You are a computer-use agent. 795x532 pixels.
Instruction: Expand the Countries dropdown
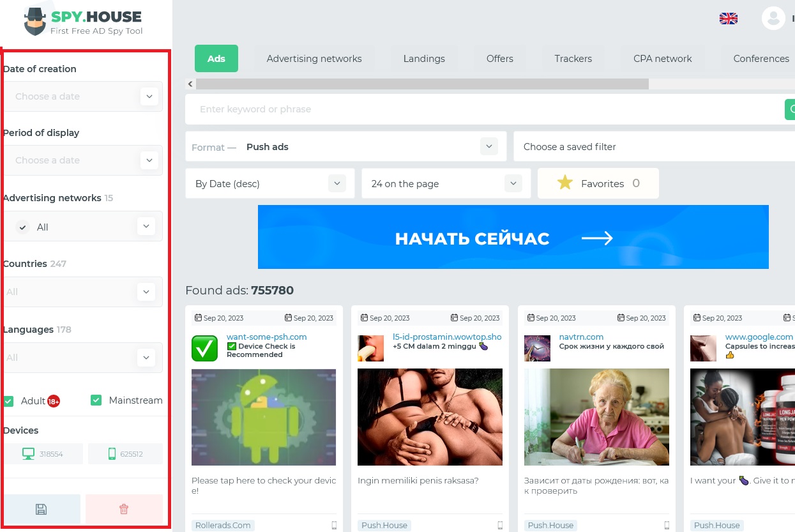point(146,292)
